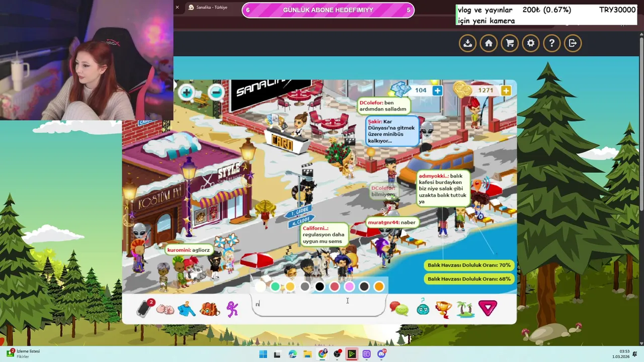This screenshot has width=644, height=362.
Task: Select the red chat color swatch
Action: tap(335, 287)
